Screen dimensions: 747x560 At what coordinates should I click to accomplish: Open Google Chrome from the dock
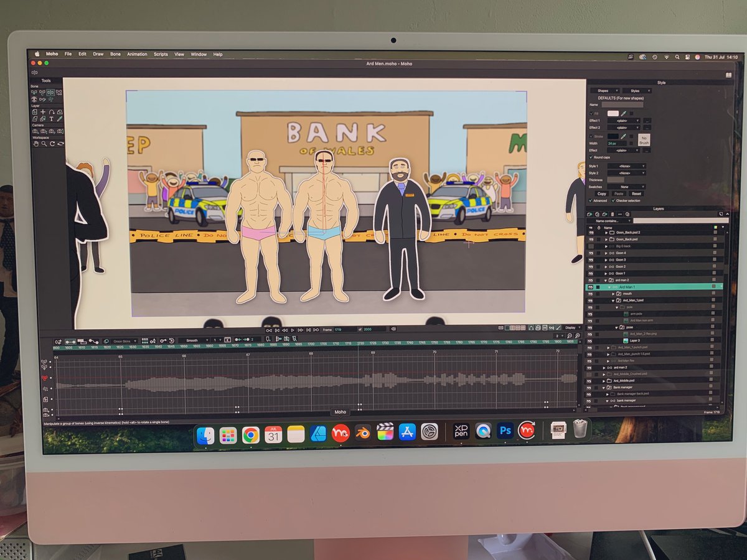click(251, 434)
